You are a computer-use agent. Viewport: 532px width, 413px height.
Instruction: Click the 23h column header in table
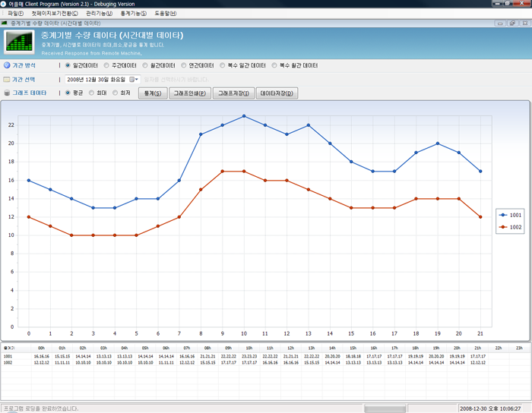(519, 348)
